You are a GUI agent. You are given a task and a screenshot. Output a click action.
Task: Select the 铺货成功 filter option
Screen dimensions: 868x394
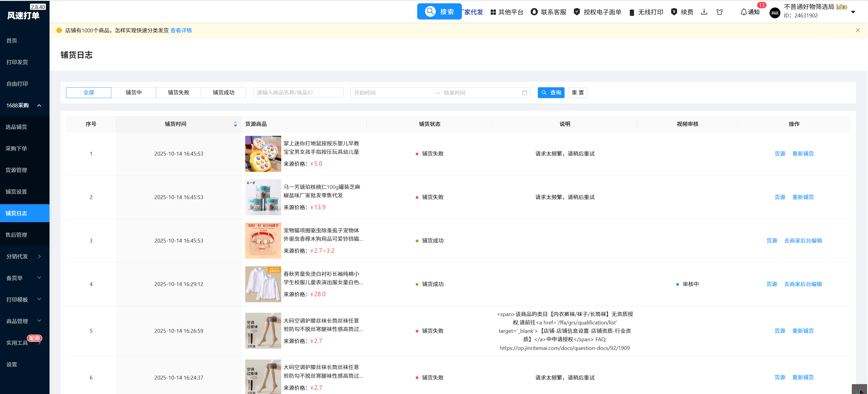tap(223, 93)
